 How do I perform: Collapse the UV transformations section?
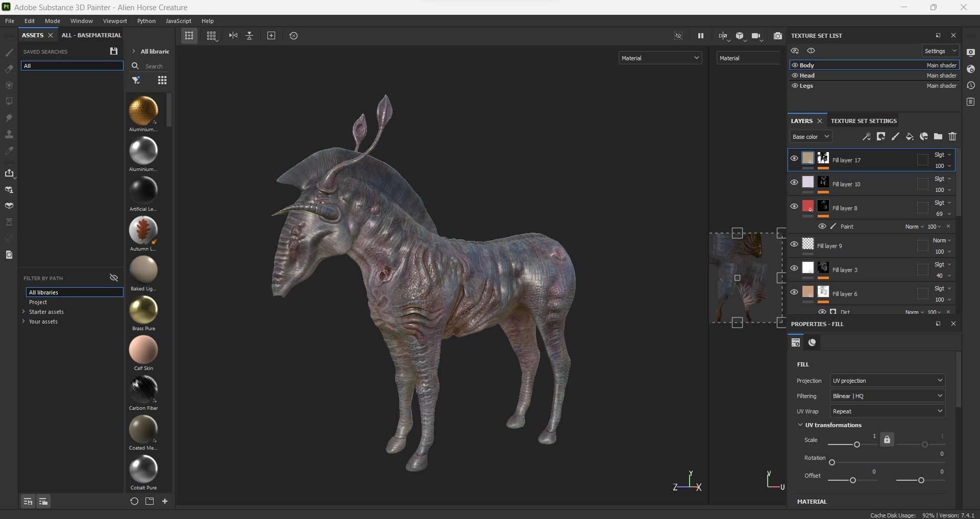point(800,425)
